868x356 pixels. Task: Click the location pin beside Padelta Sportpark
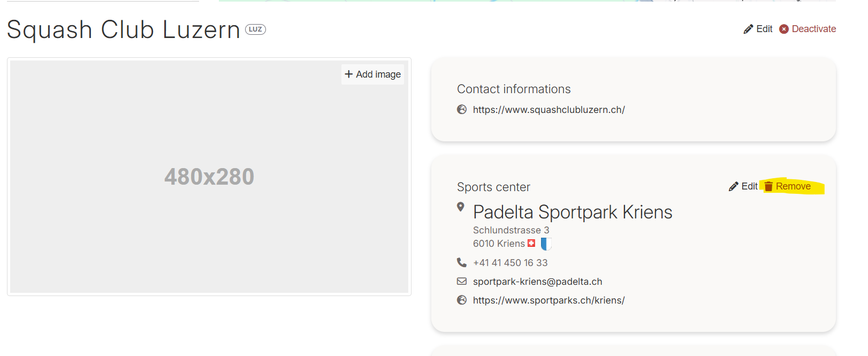460,207
